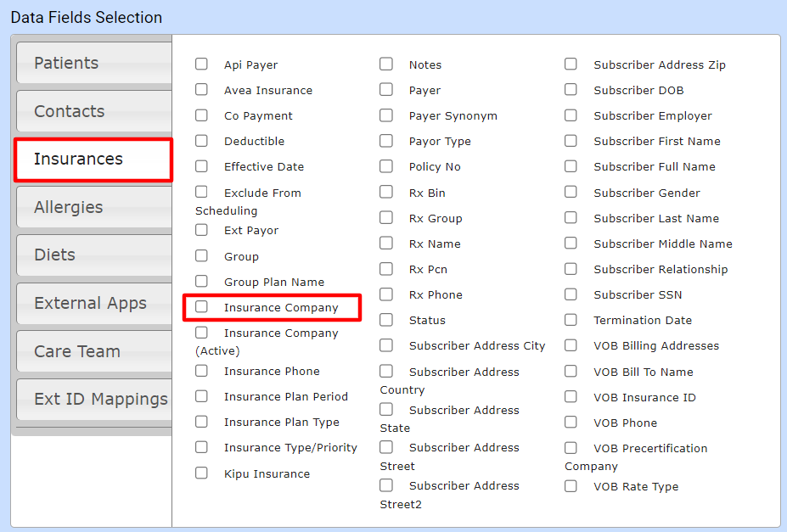
Task: Open the Patients tab
Action: coord(93,64)
